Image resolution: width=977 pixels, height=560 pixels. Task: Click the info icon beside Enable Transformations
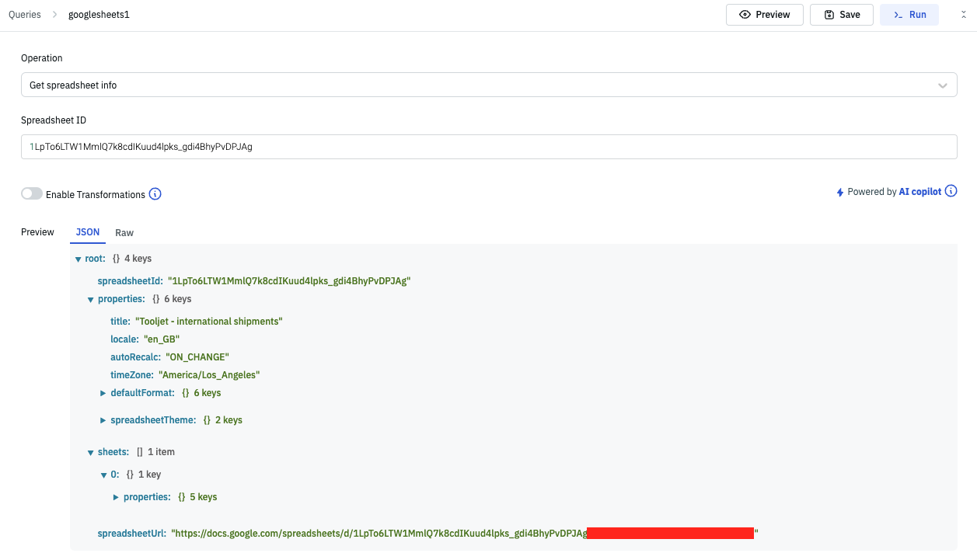[x=155, y=194]
